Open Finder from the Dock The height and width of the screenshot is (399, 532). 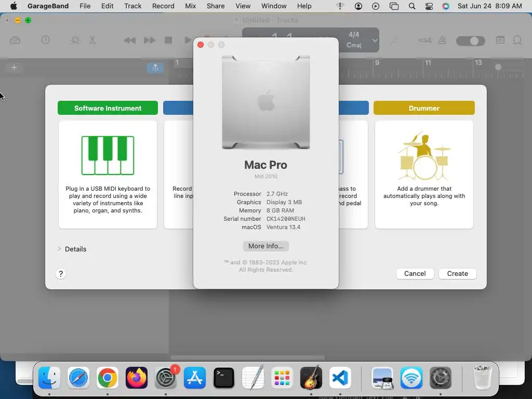tap(49, 378)
